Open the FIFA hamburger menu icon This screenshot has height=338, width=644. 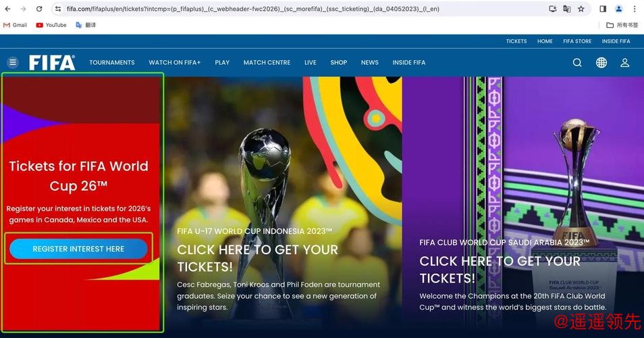click(13, 62)
